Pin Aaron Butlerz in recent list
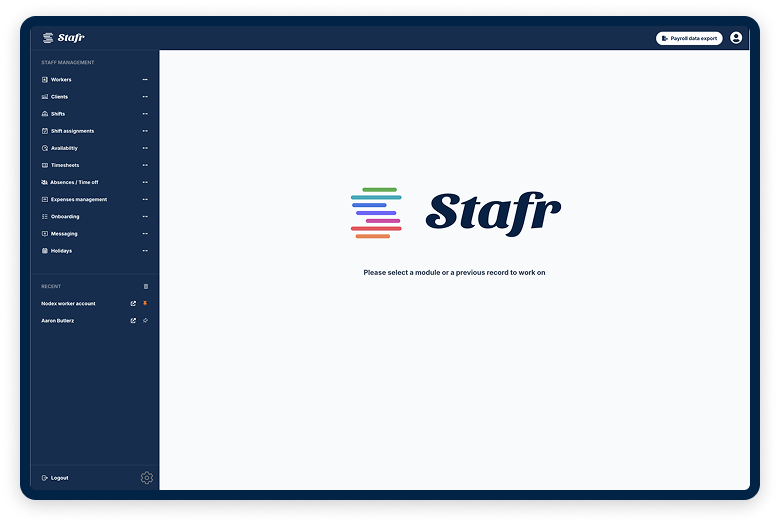Screen dimensions: 780x524 [145, 320]
